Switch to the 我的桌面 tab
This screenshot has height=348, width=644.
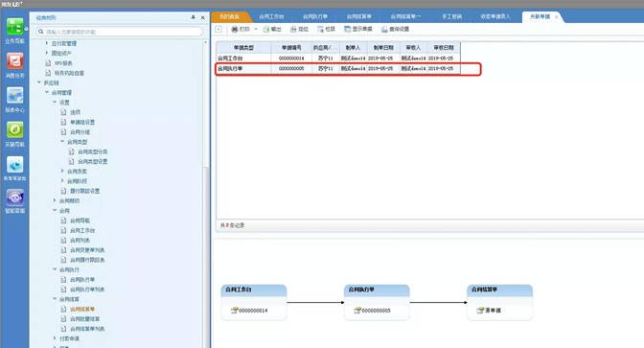coord(230,17)
